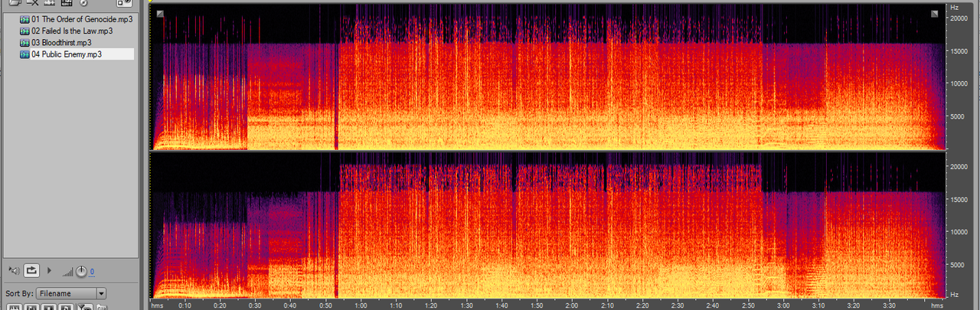The height and width of the screenshot is (310, 980).
Task: Open the Files panel advanced options button
Action: (125, 3)
